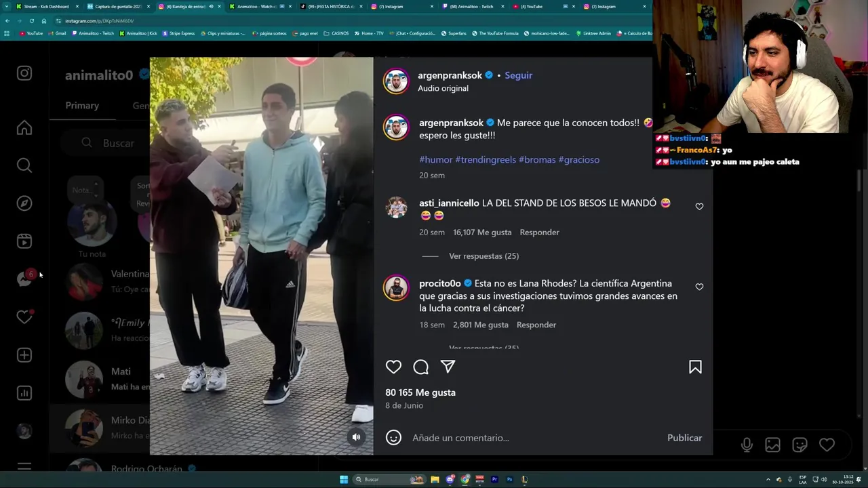View 16,107 Me gusta on comment
This screenshot has width=868, height=488.
(482, 232)
